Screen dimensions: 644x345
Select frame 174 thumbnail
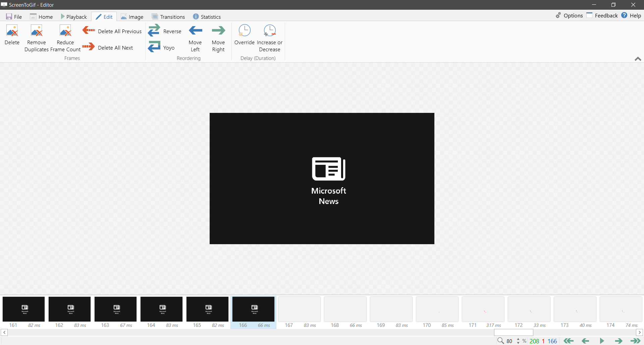point(621,312)
